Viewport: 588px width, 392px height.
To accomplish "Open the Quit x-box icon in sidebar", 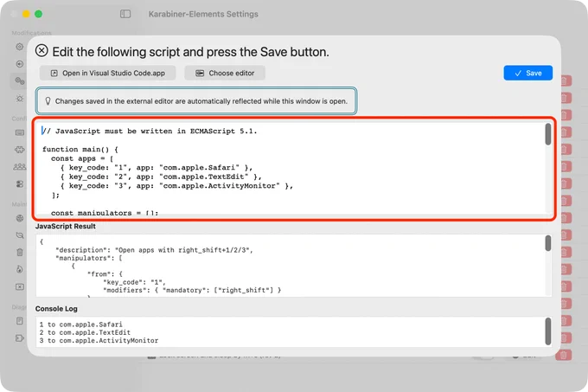I will coord(20,287).
